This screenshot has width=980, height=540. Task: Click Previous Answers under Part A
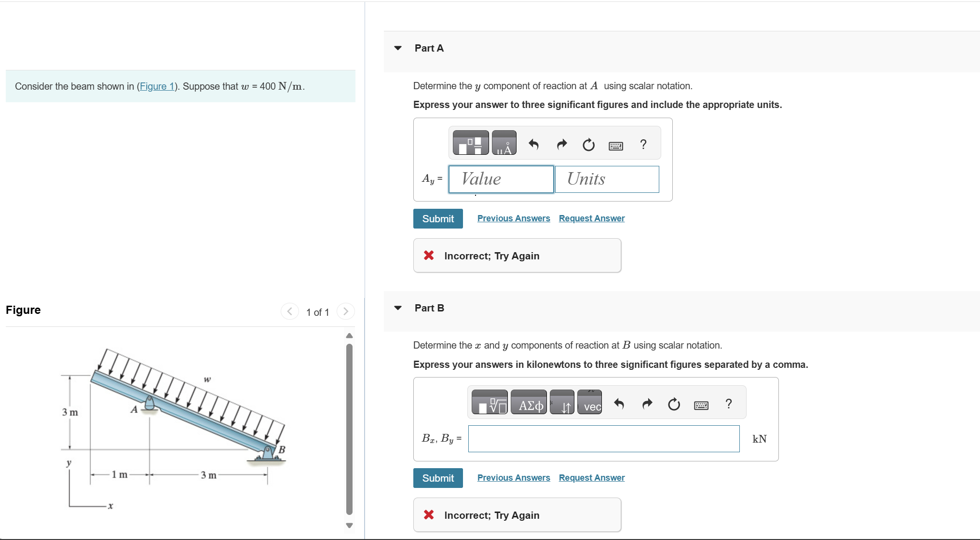pos(513,218)
